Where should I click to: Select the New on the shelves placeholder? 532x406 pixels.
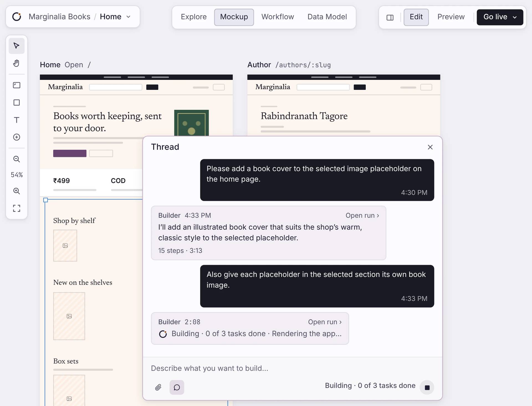[x=69, y=316]
